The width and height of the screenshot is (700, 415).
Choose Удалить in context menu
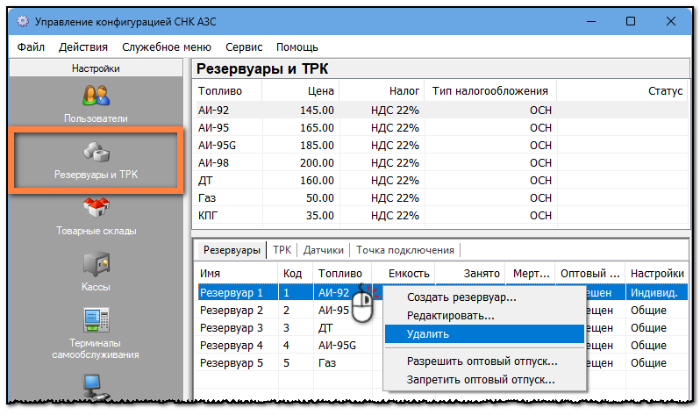[x=484, y=334]
